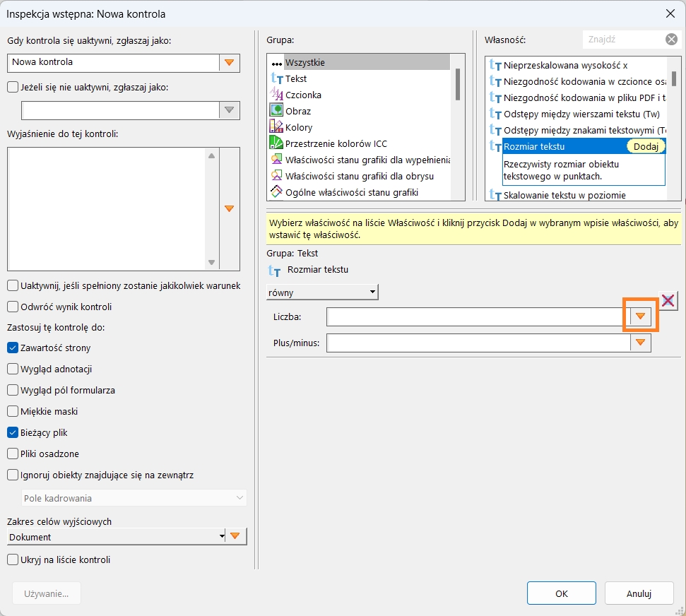Click the graphic state stroke (obrysu) icon
686x616 pixels.
coord(276,176)
